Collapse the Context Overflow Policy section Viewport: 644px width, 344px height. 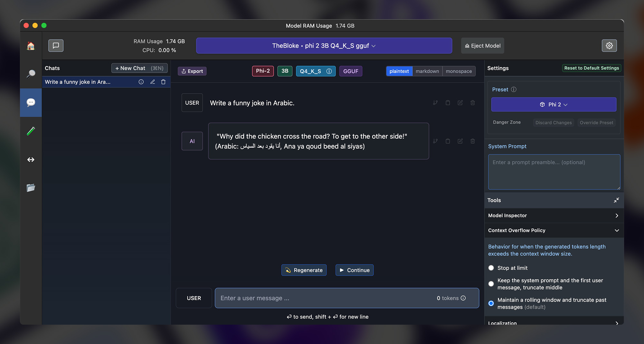pyautogui.click(x=554, y=230)
